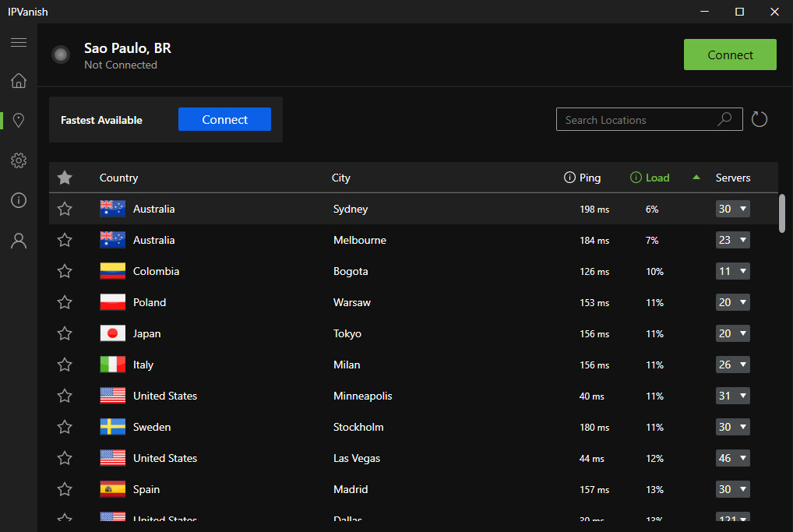
Task: Select the Stockholm city name
Action: coord(358,428)
